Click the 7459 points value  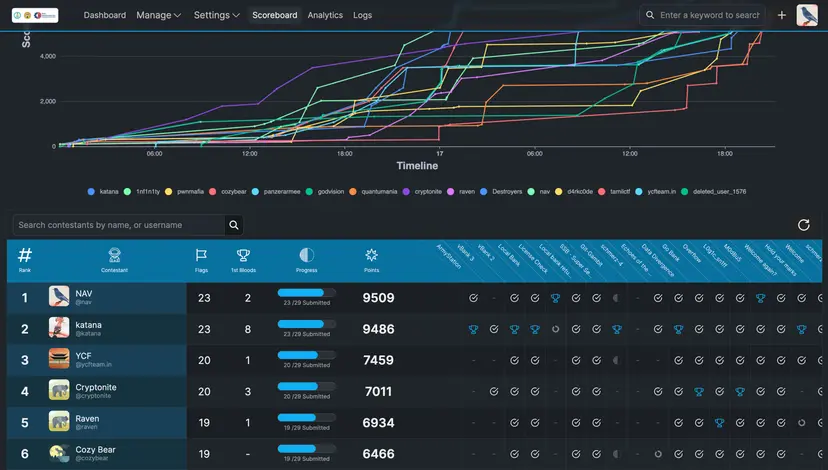(x=379, y=361)
